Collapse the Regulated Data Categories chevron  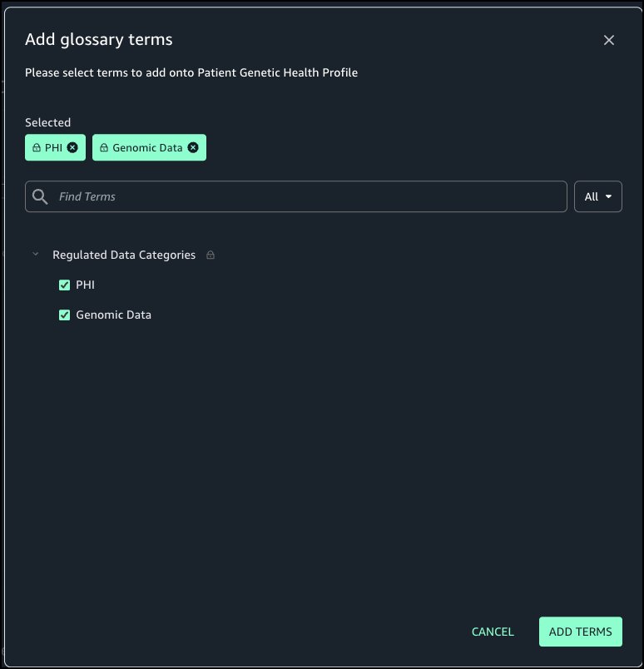tap(35, 255)
